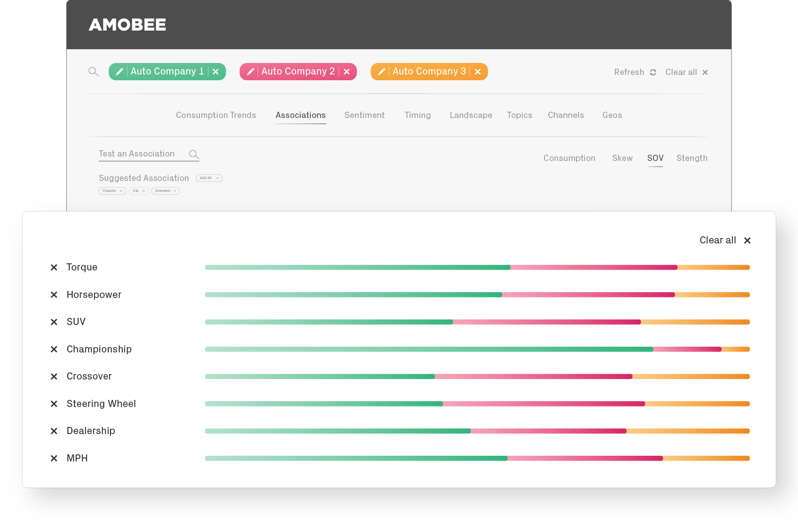Switch to the Skew metric view
Viewport: 798px width, 532px height.
(622, 158)
